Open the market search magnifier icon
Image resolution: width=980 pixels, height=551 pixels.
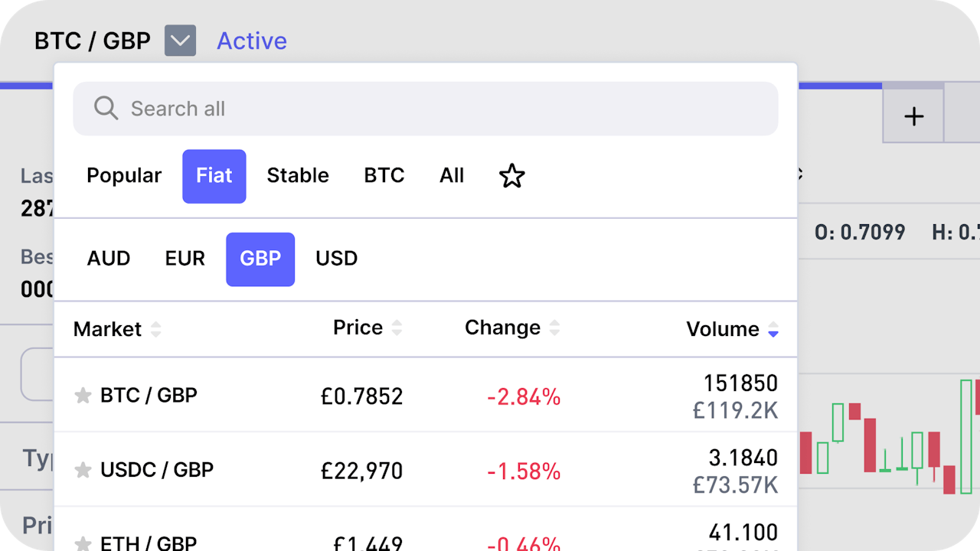106,108
